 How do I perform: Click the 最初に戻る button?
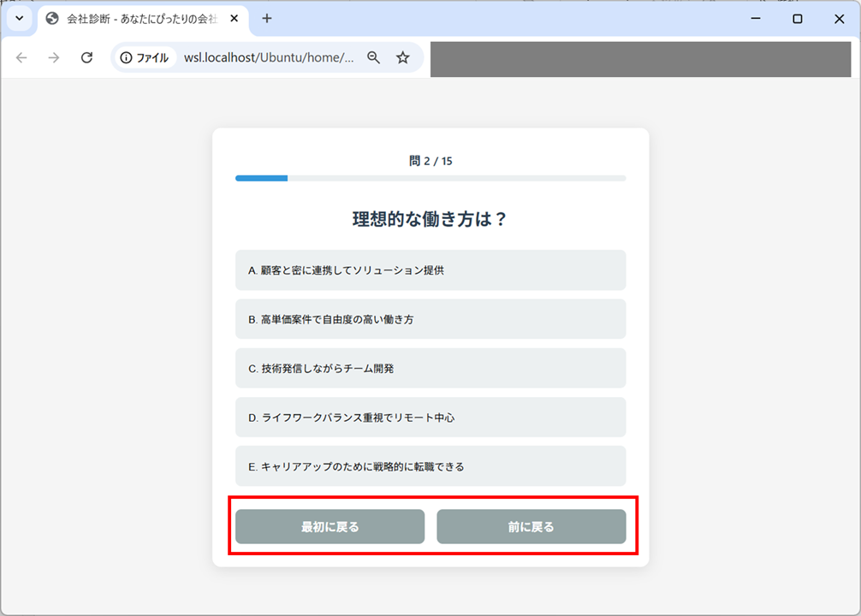(330, 526)
